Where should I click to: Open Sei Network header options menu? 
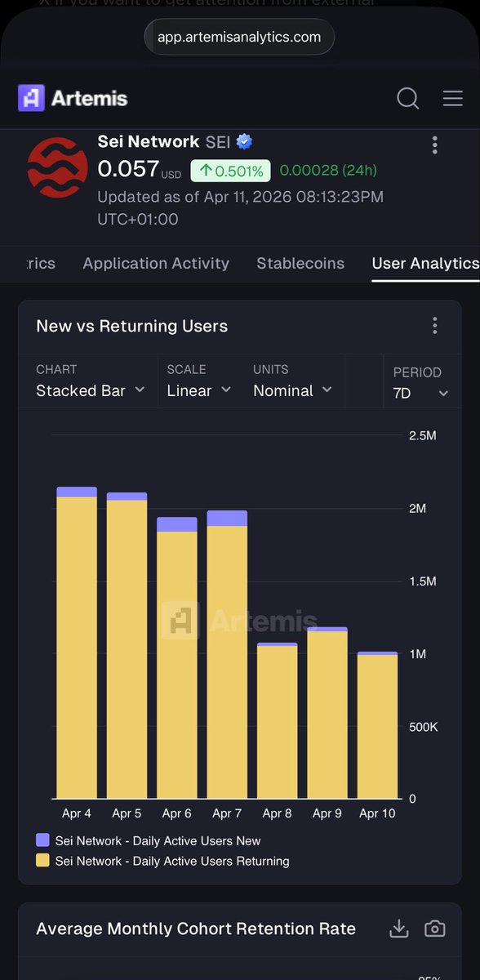(435, 145)
